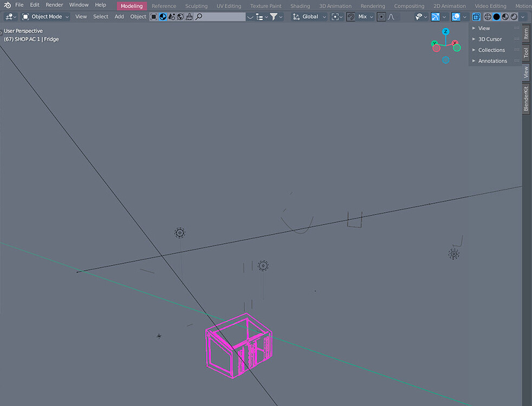Expand the Annotations panel

pyautogui.click(x=495, y=61)
